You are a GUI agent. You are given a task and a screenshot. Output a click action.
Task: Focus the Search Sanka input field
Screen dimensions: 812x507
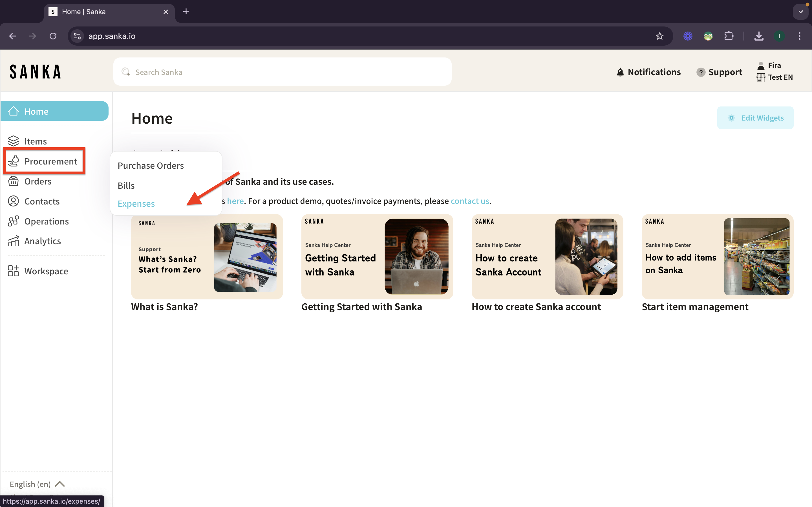click(x=282, y=72)
